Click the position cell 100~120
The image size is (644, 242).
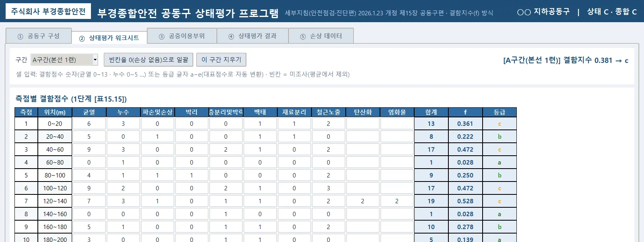coord(55,188)
